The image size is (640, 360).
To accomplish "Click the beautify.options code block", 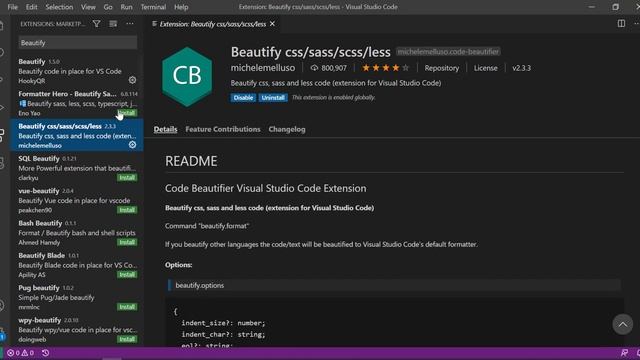I will pyautogui.click(x=394, y=285).
